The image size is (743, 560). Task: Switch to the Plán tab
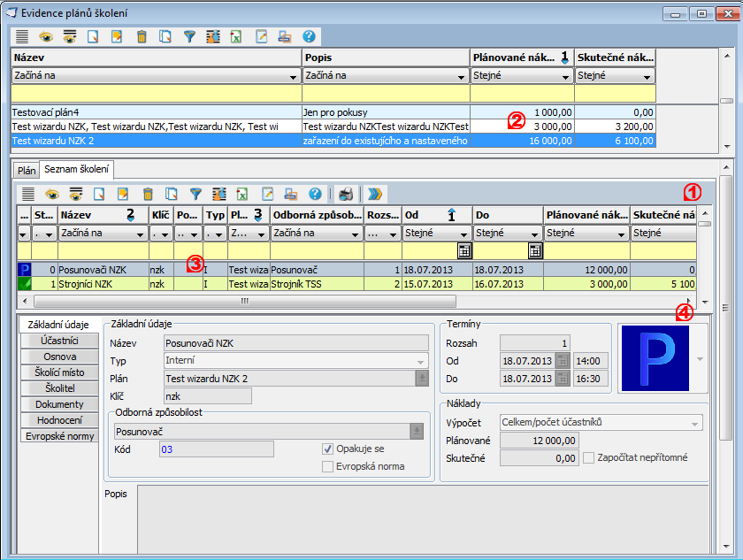[x=25, y=170]
